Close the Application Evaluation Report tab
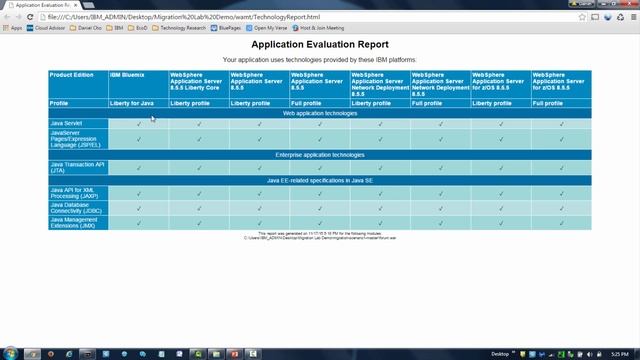Screen dimensions: 640x360 [76, 5]
